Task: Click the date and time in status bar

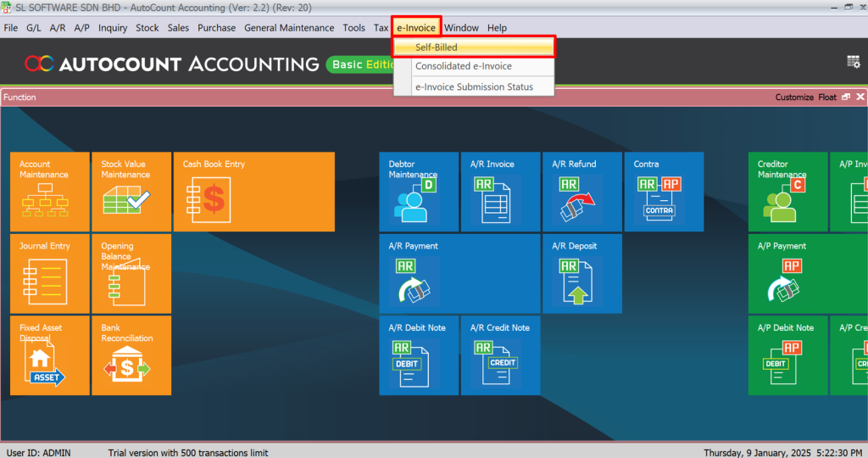Action: coord(782,452)
